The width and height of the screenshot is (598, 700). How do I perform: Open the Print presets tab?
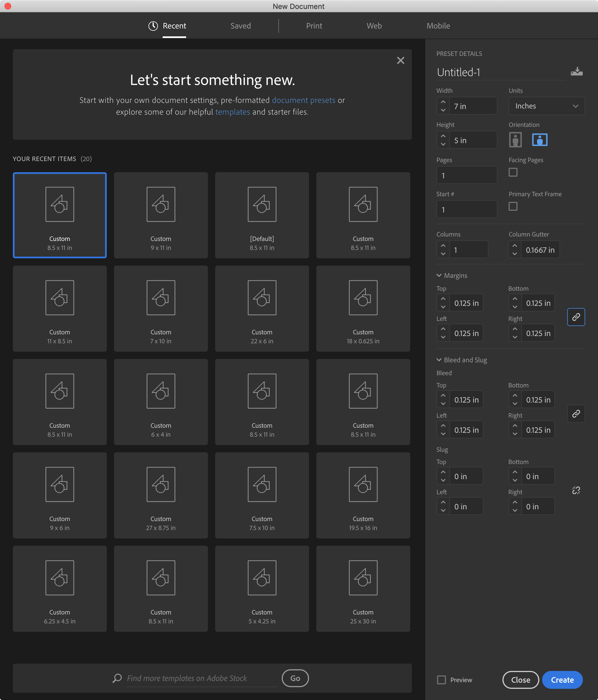(314, 26)
